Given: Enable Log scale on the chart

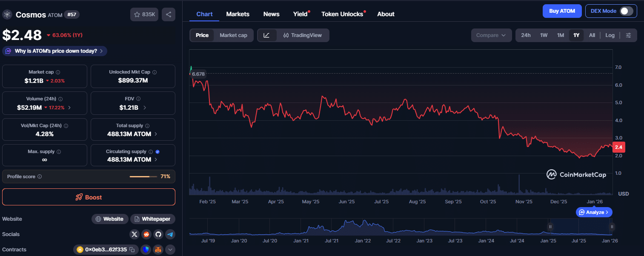Looking at the screenshot, I should pyautogui.click(x=610, y=35).
